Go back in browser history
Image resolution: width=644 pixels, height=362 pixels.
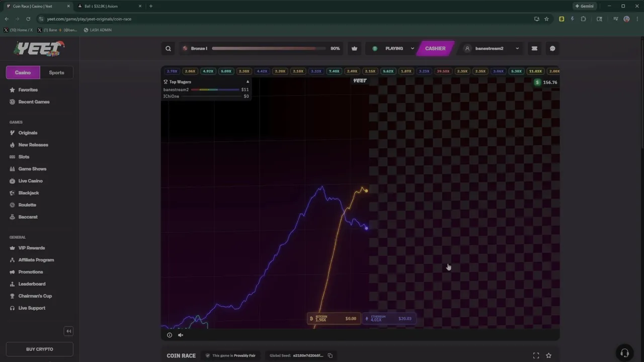(x=7, y=19)
